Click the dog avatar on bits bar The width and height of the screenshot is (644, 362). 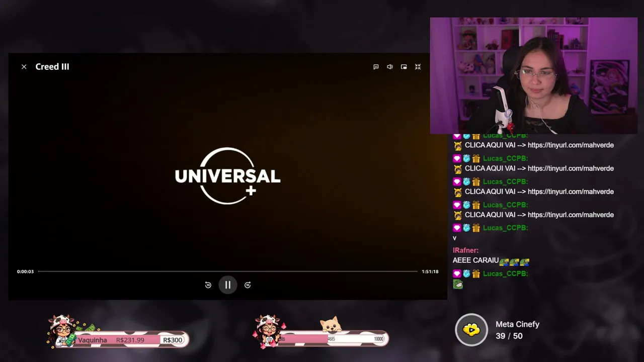coord(331,325)
